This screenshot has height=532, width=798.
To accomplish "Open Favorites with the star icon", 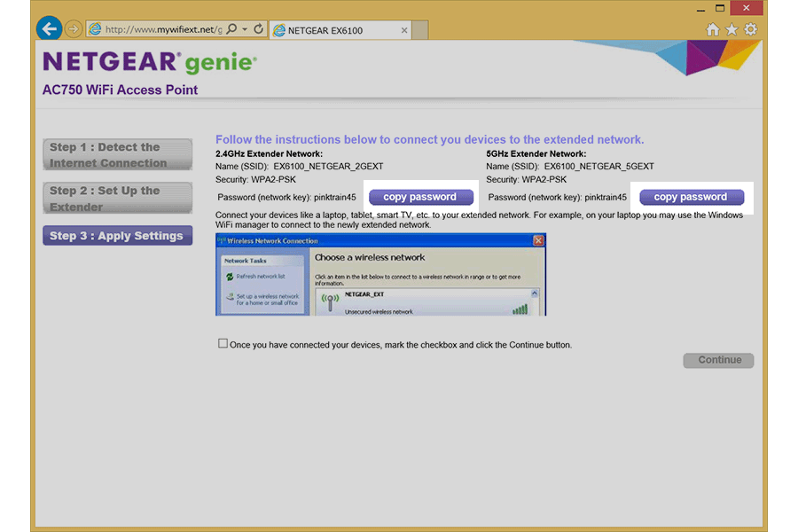I will pos(731,29).
